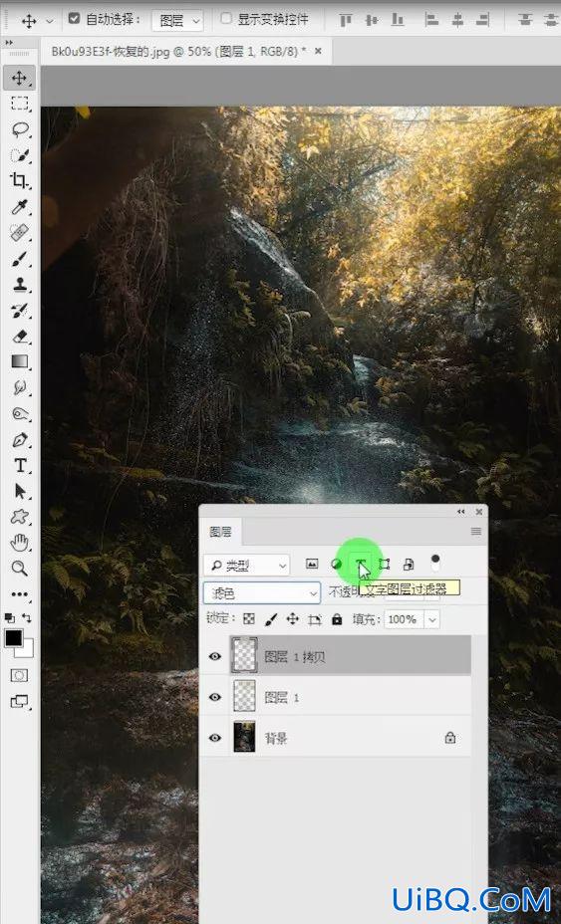
Task: Hide the 背景 layer eye icon
Action: tap(215, 738)
